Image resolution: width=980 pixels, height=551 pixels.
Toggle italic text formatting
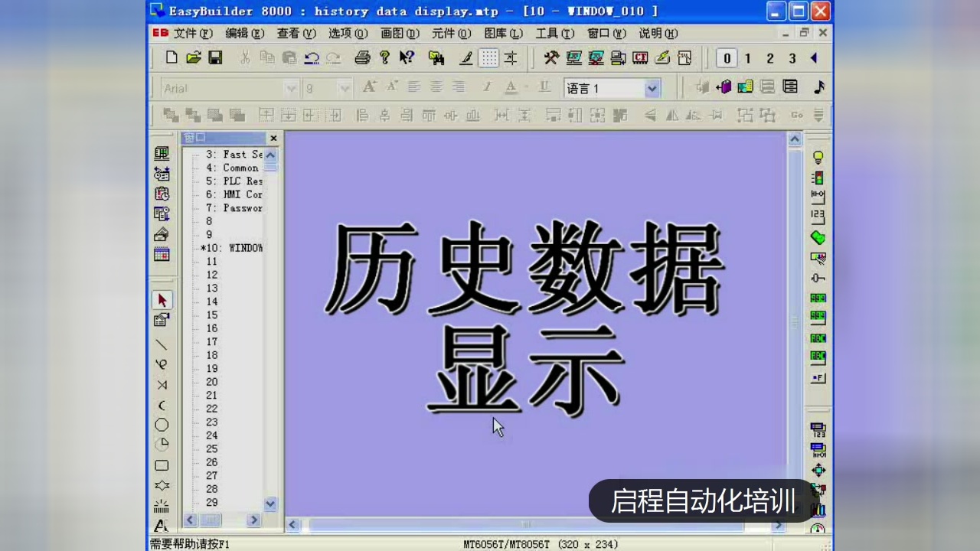click(486, 87)
